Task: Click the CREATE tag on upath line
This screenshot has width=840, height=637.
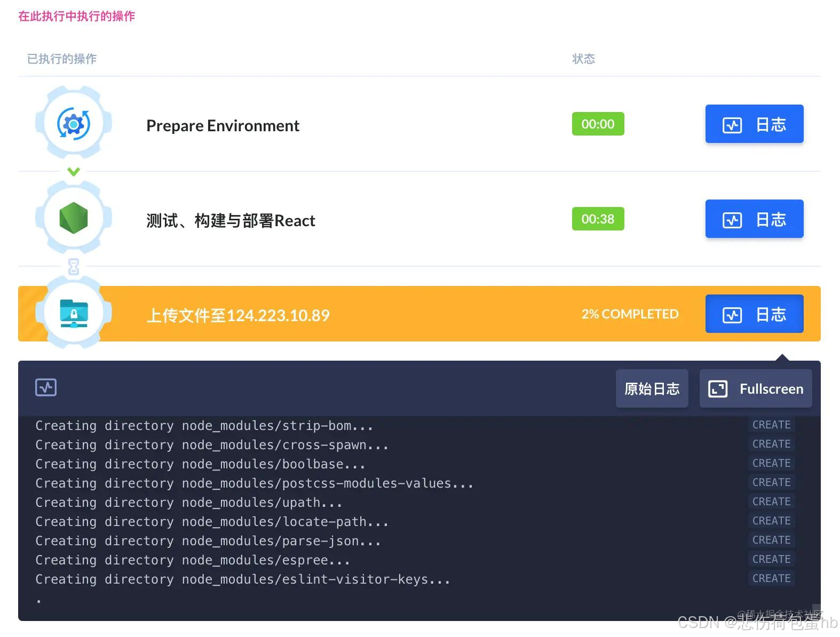Action: [x=771, y=501]
